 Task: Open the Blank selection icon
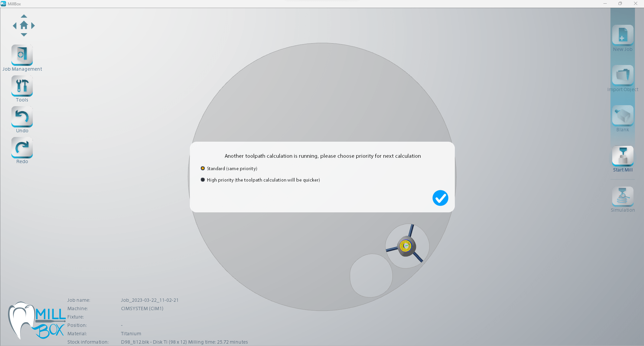point(623,115)
